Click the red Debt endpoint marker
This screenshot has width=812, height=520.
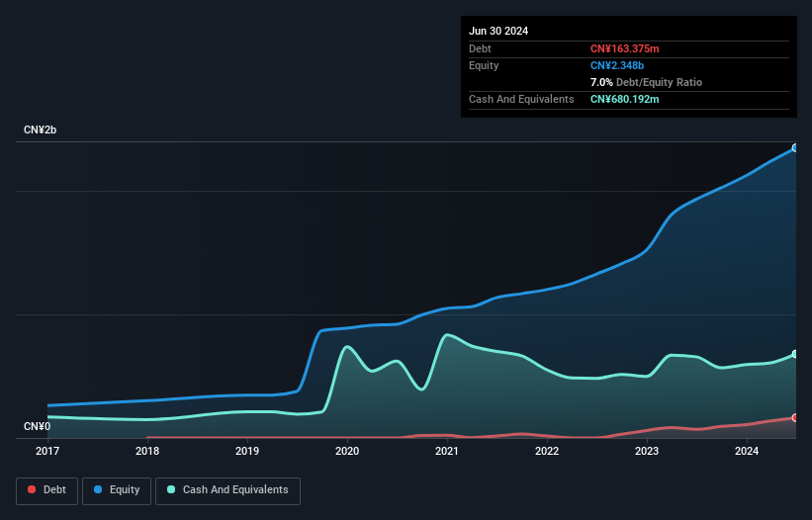[795, 417]
